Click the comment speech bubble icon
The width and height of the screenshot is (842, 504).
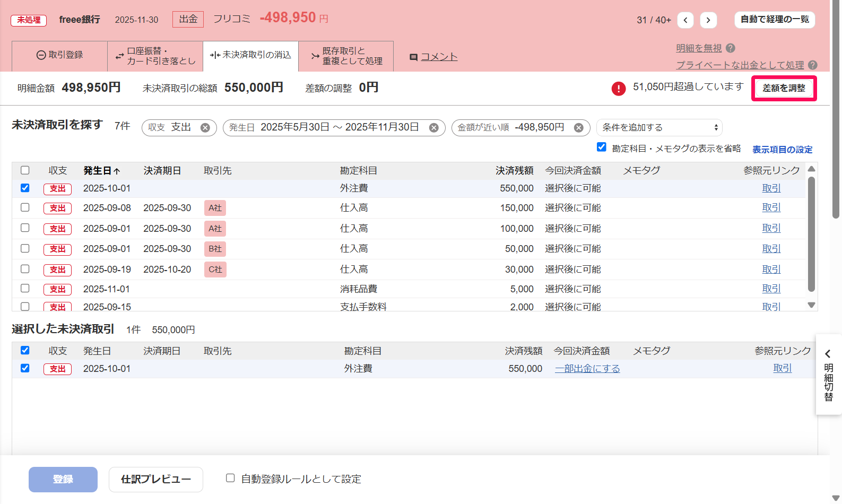[x=413, y=57]
